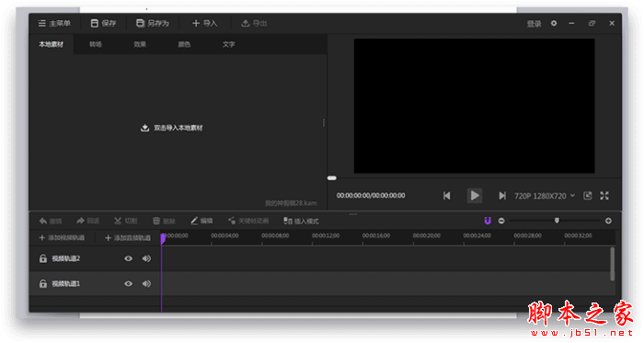Click the panel divider handle between media and preview
The width and height of the screenshot is (644, 343).
click(x=324, y=122)
